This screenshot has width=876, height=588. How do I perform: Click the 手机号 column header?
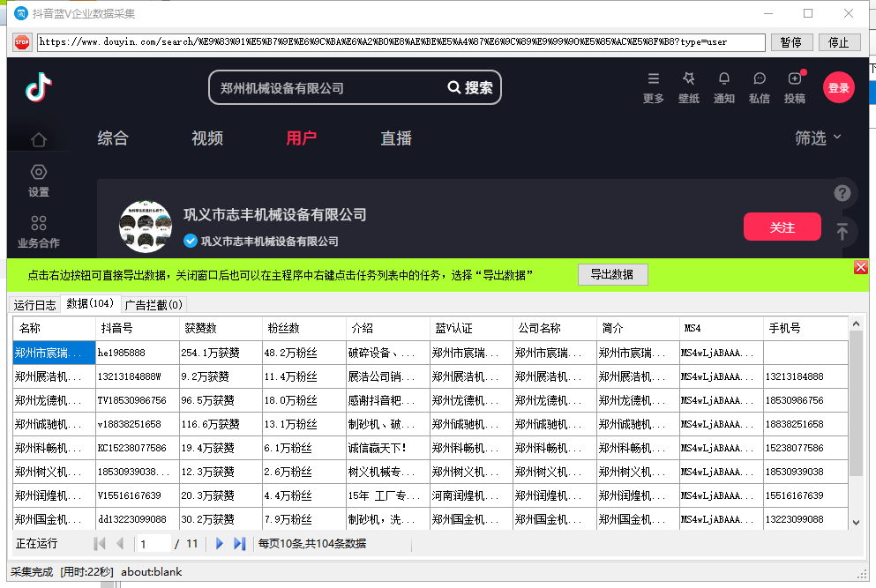coord(805,328)
